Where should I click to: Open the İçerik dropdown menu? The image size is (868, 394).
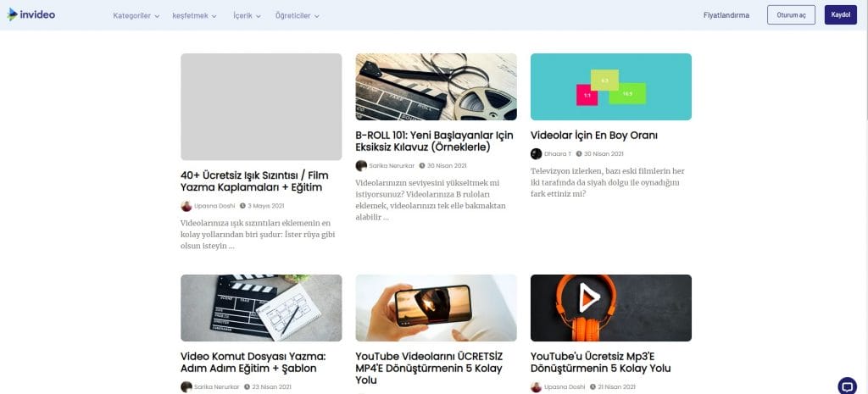click(247, 15)
